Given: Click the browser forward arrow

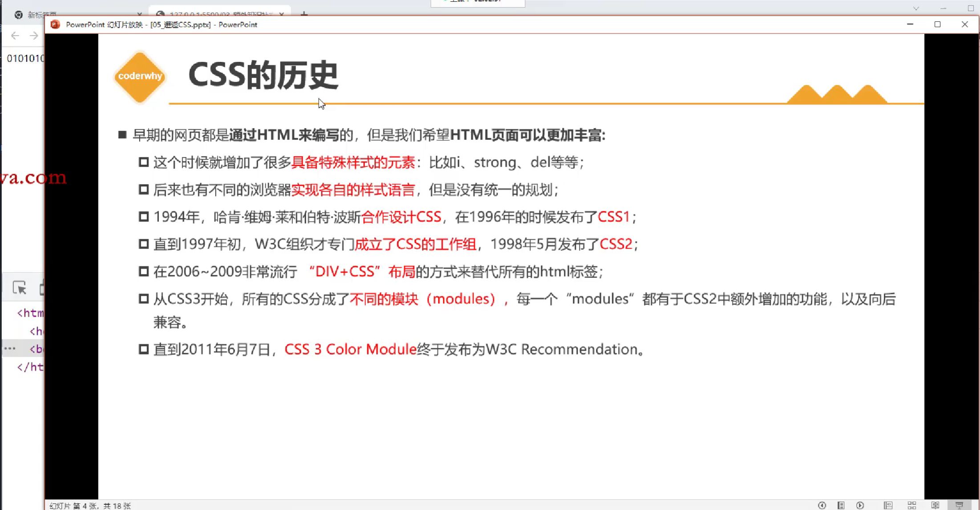Looking at the screenshot, I should coord(34,36).
